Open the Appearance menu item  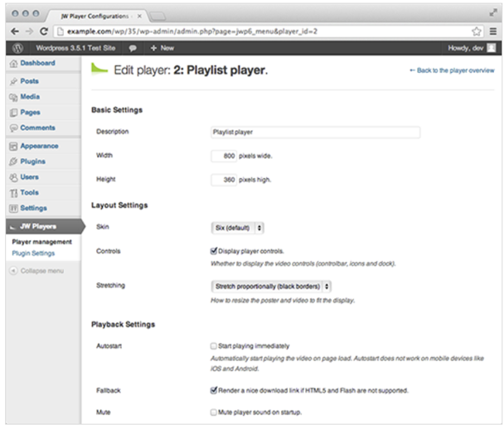[x=39, y=146]
